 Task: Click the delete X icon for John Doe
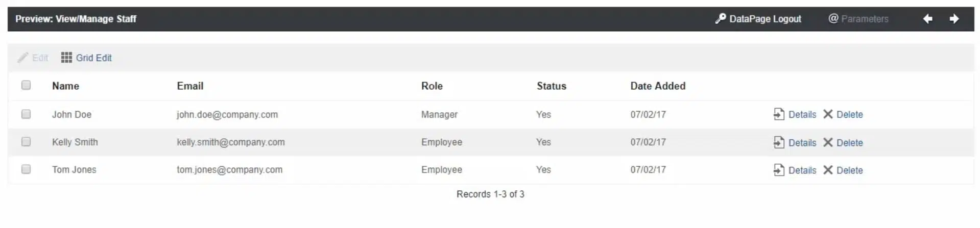click(828, 114)
